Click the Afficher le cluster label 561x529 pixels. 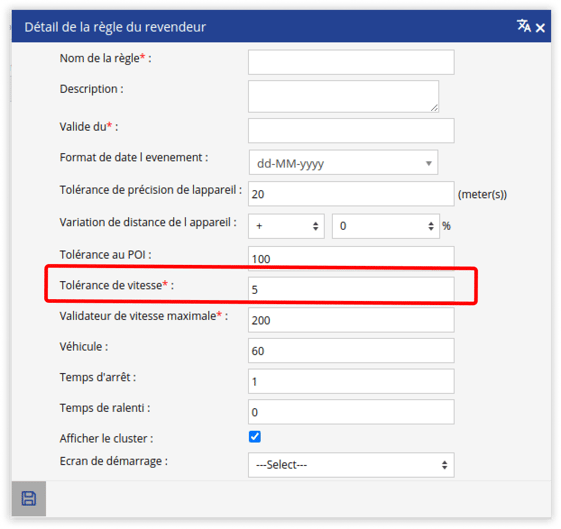pos(106,439)
